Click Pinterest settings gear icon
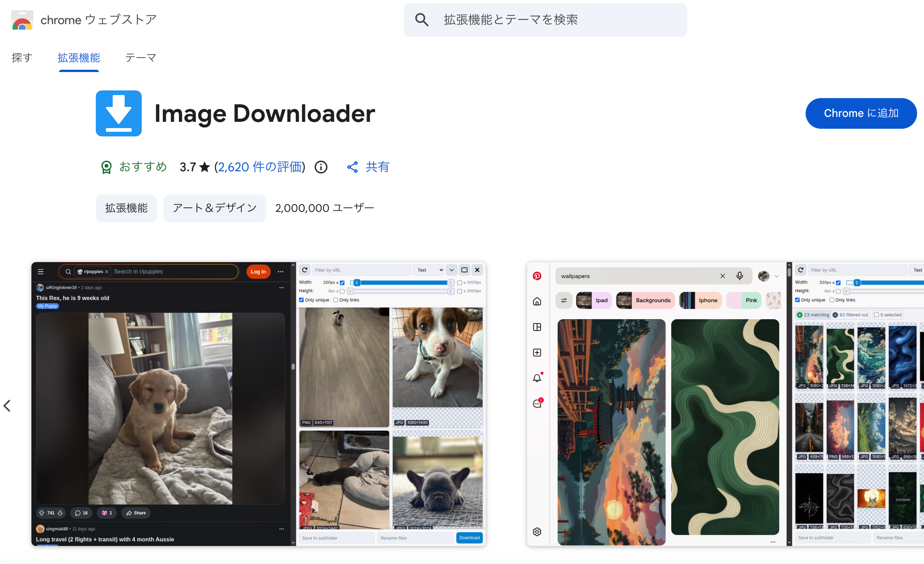The width and height of the screenshot is (924, 564). (537, 532)
